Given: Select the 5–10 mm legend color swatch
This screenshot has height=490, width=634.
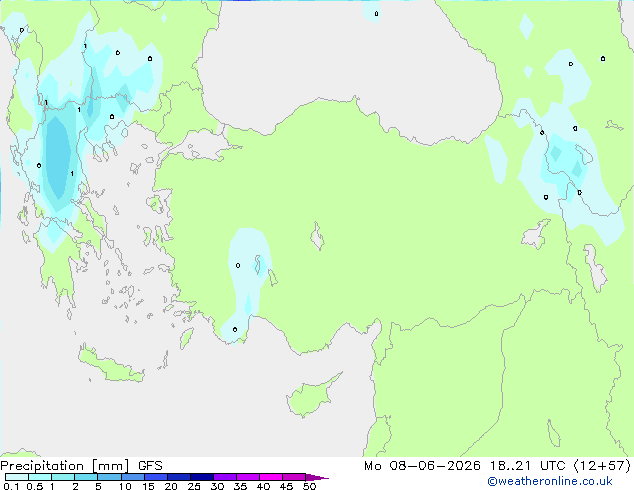Looking at the screenshot, I should tap(109, 477).
